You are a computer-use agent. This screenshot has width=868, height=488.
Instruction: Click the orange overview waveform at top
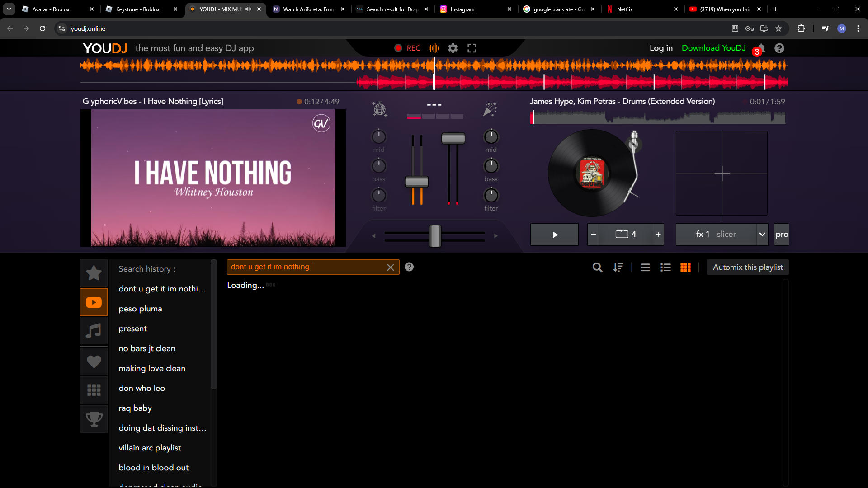434,66
